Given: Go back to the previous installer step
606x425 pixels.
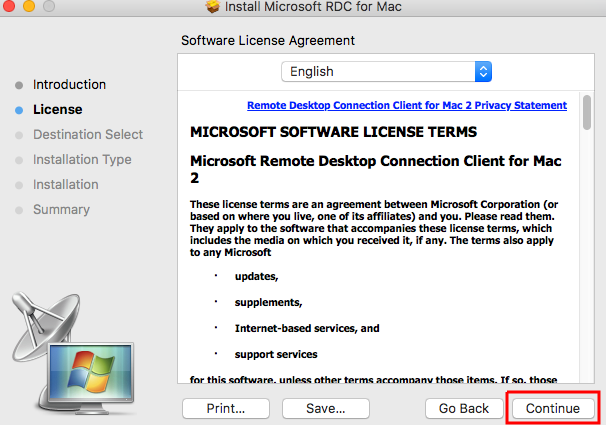Looking at the screenshot, I should click(x=464, y=408).
